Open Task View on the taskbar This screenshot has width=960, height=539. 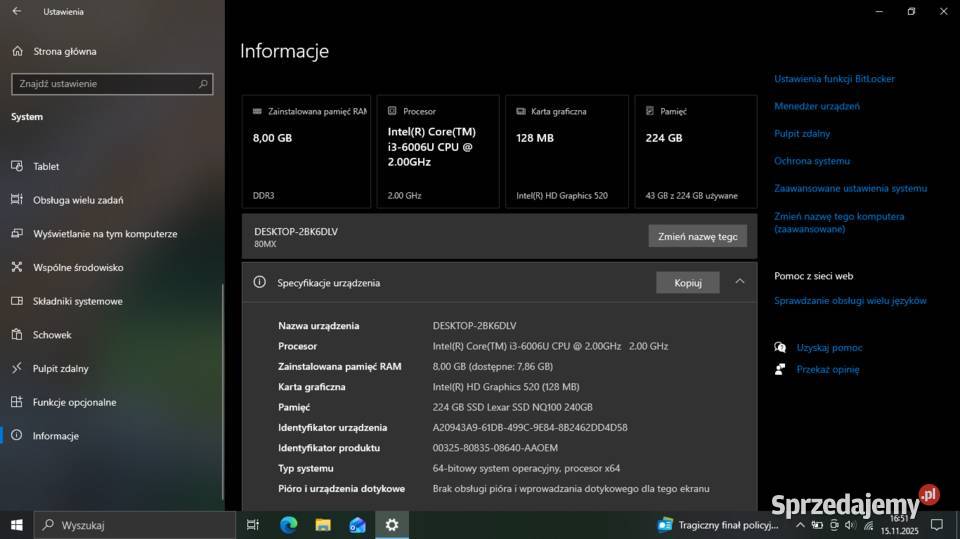point(252,525)
